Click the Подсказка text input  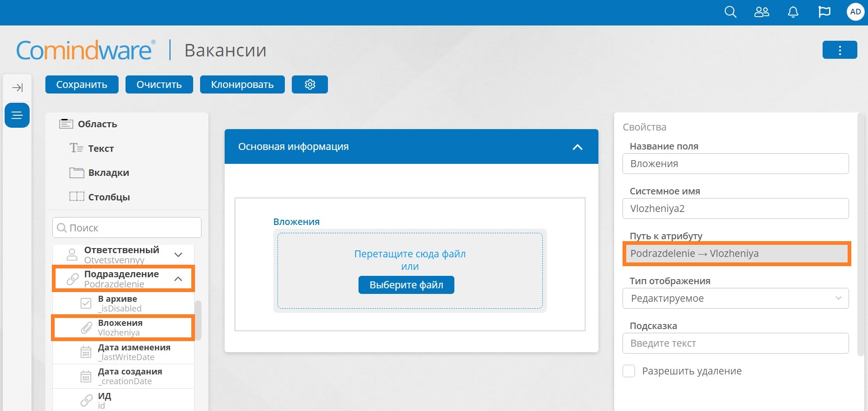point(736,343)
